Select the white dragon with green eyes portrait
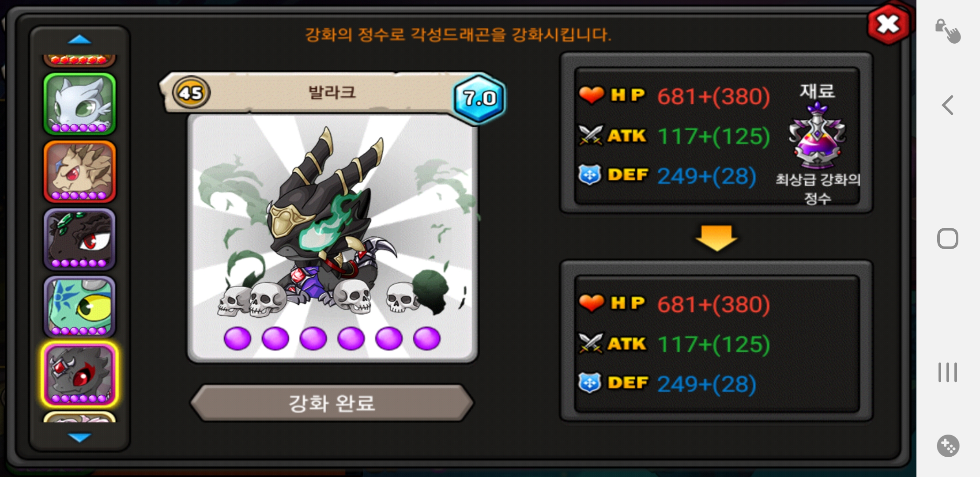This screenshot has height=477, width=980. [x=79, y=104]
